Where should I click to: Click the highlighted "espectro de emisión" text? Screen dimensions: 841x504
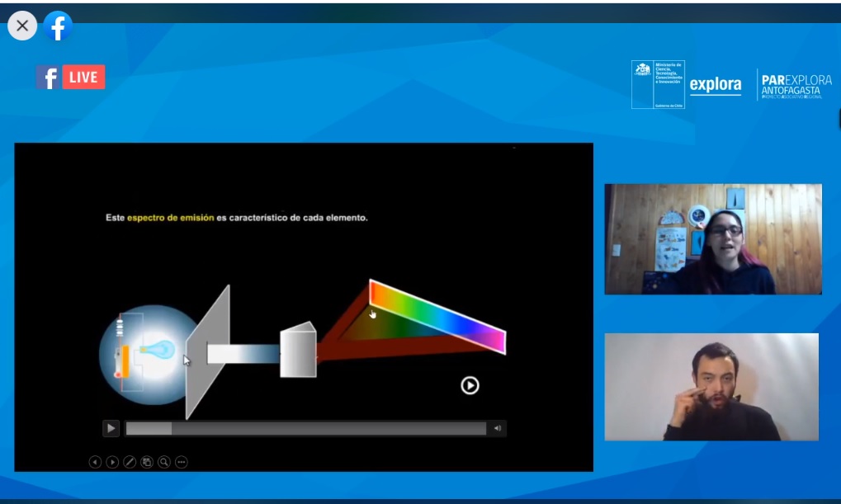(x=170, y=218)
